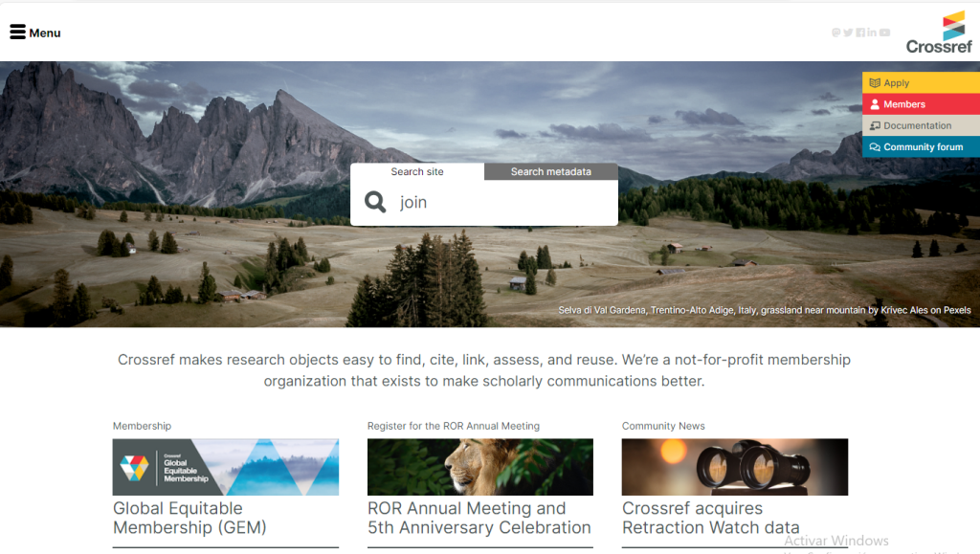This screenshot has width=980, height=554.
Task: Open the hamburger Menu
Action: point(34,33)
